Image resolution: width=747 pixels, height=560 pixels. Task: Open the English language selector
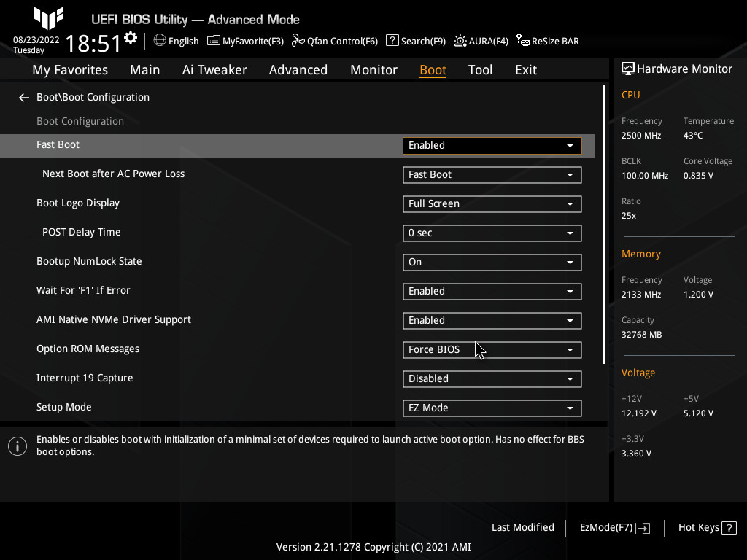click(176, 41)
